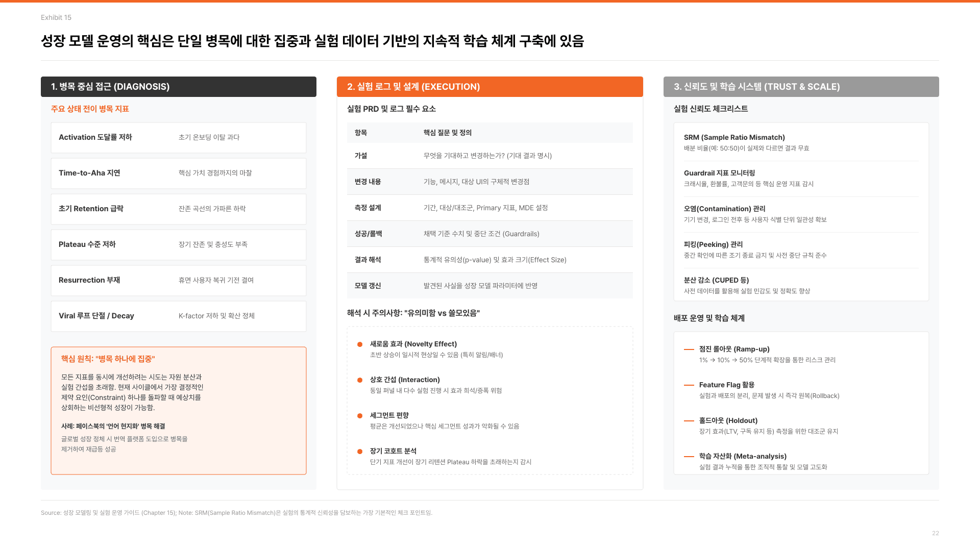Click the 'K-factor 저하 및 확산 정체' description
The width and height of the screenshot is (980, 551).
[216, 316]
